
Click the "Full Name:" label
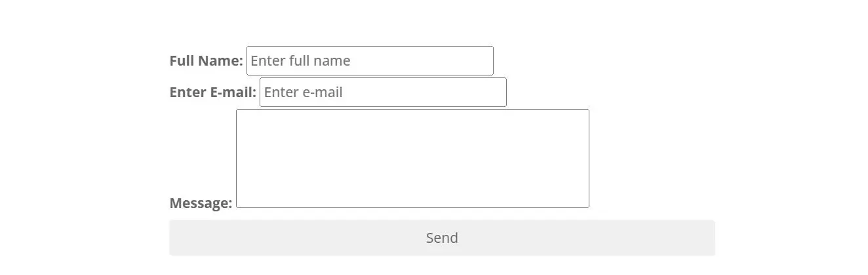tap(206, 60)
